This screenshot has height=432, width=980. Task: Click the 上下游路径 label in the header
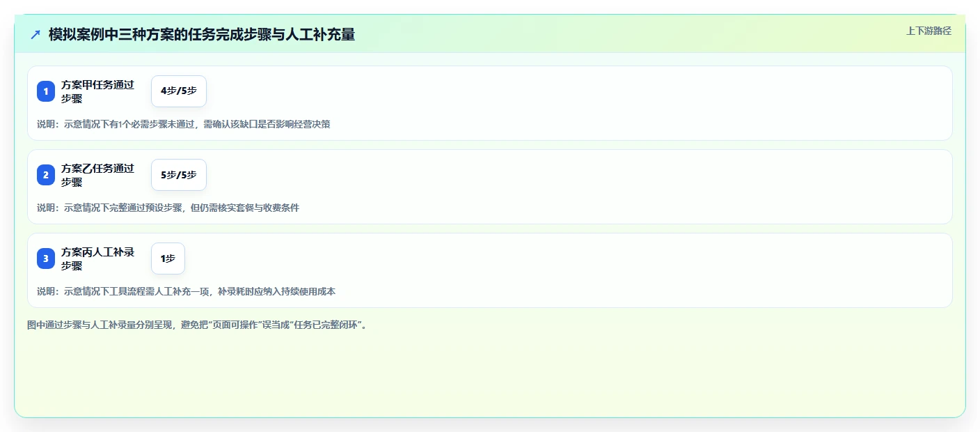click(x=928, y=31)
